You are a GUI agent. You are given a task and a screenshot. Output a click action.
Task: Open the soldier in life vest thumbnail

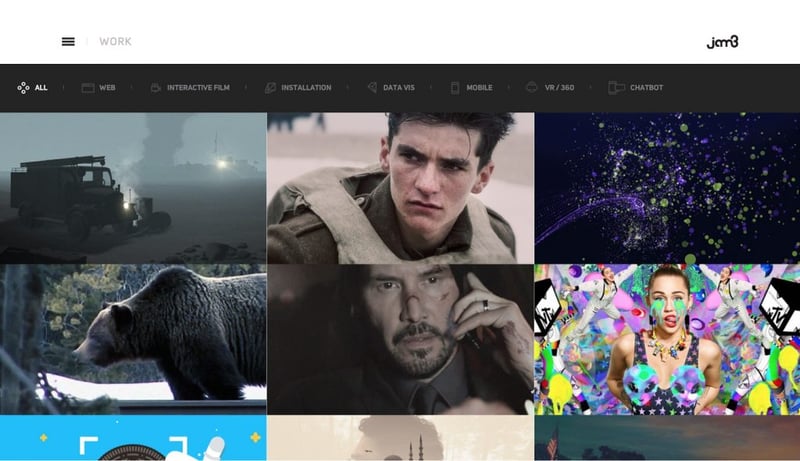coord(401,188)
